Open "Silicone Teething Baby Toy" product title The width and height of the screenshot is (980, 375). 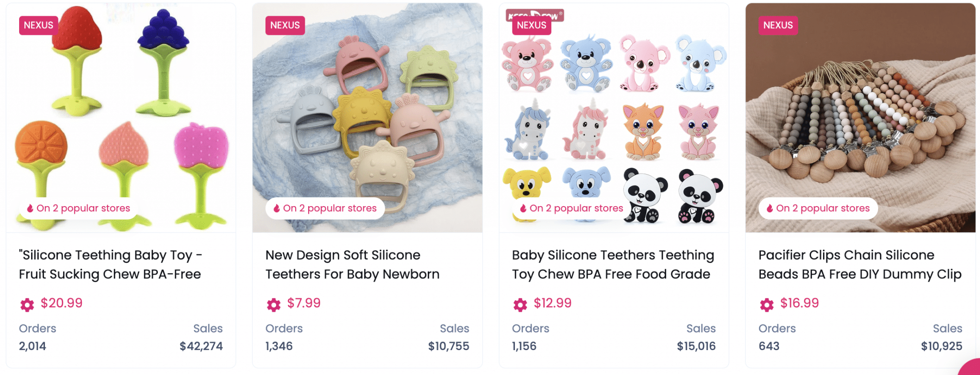[x=110, y=265]
